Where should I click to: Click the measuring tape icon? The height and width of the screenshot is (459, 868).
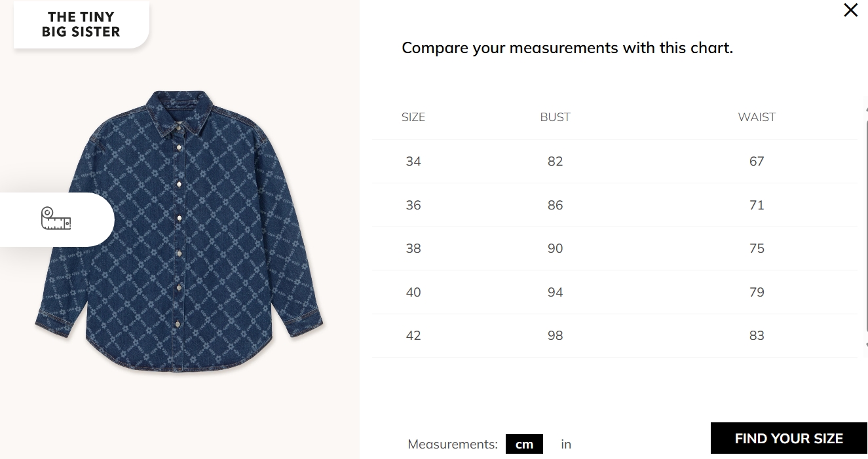pyautogui.click(x=56, y=219)
